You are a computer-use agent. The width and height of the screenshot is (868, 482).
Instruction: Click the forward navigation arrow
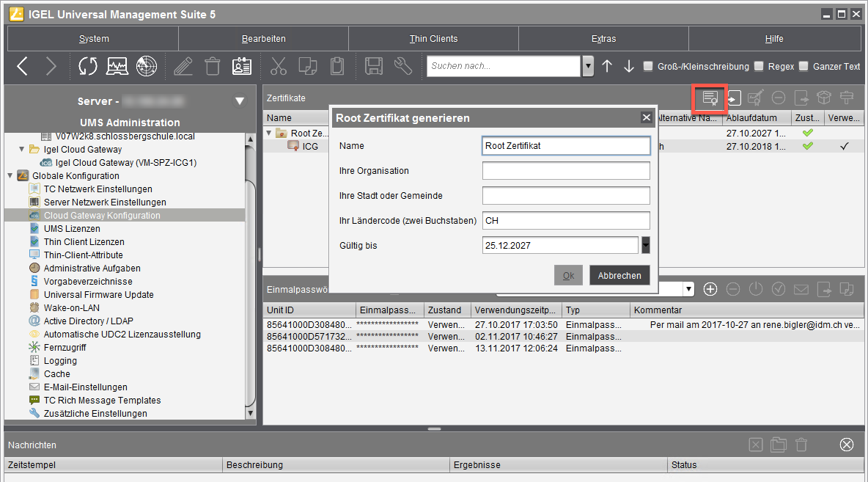pos(51,67)
